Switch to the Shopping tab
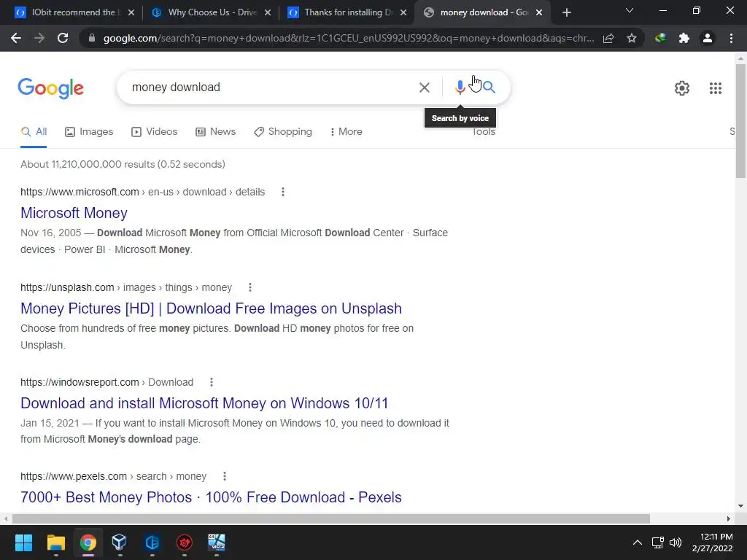747x560 pixels. pyautogui.click(x=283, y=131)
